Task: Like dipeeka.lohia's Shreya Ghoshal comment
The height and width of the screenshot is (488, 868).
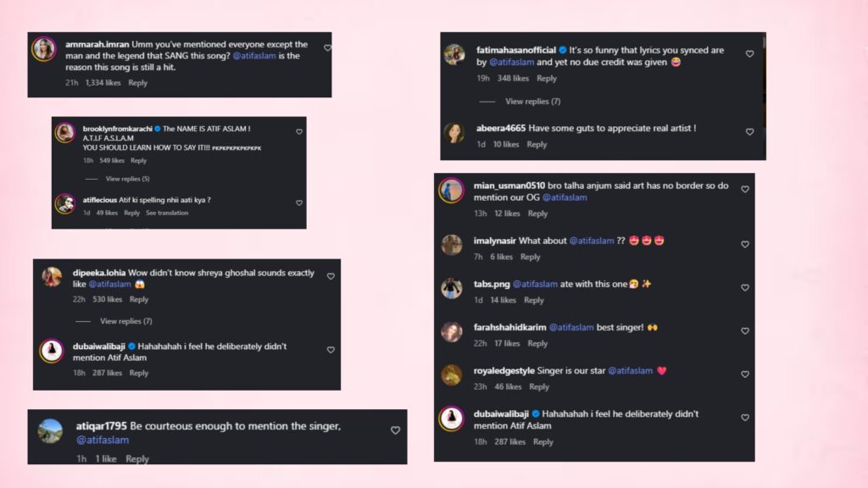Action: pos(331,276)
